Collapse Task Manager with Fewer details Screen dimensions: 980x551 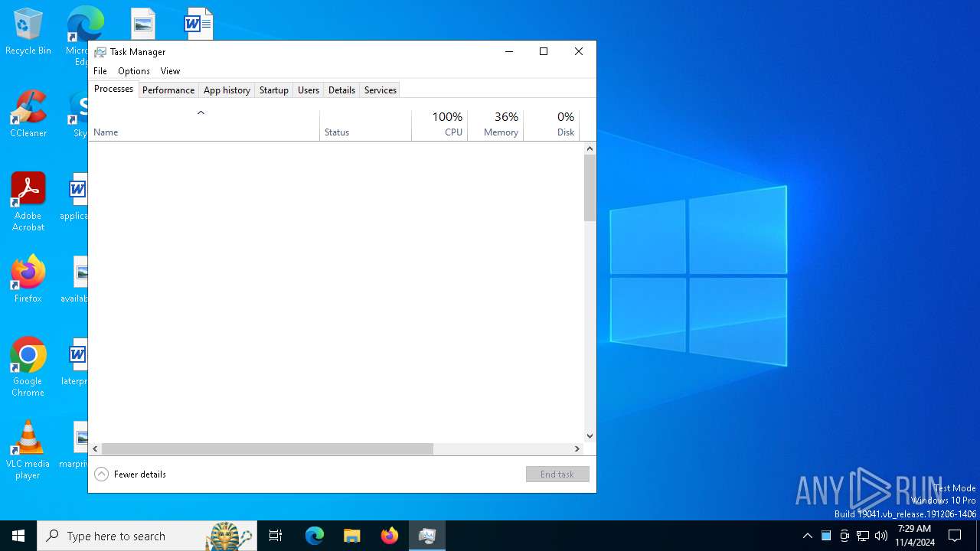(x=130, y=474)
